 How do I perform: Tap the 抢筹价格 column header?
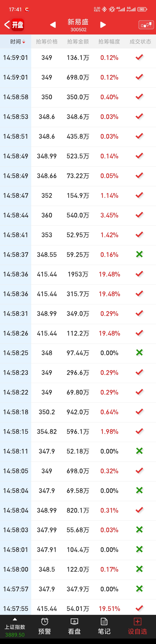pos(47,41)
